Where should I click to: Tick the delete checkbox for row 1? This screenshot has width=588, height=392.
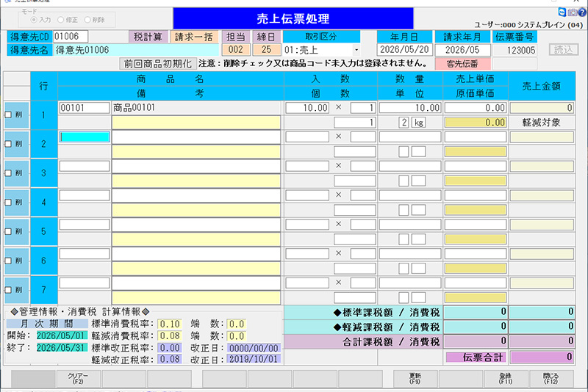[x=8, y=115]
